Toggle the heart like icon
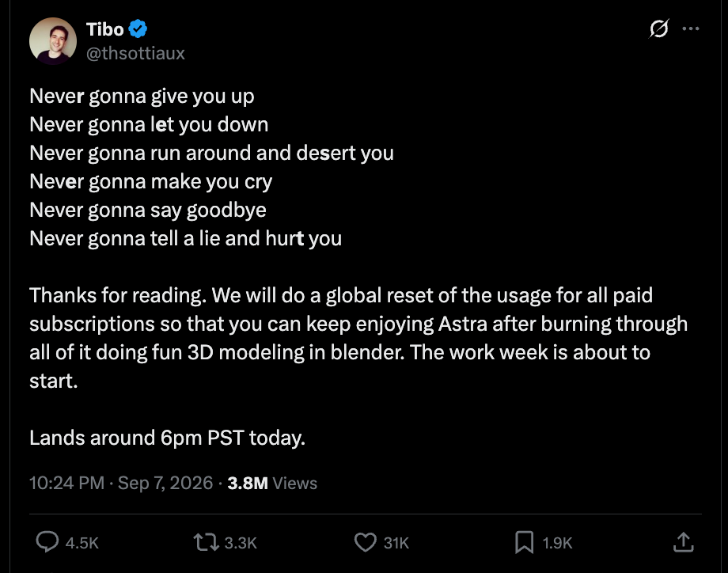The width and height of the screenshot is (728, 573). (366, 542)
